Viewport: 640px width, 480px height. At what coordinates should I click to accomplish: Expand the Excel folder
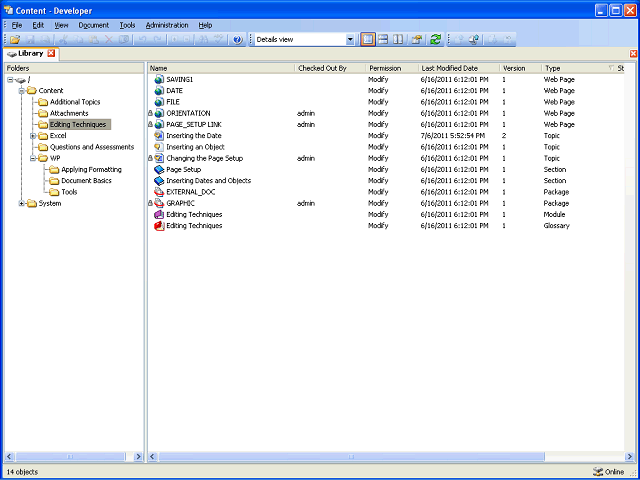(x=33, y=136)
